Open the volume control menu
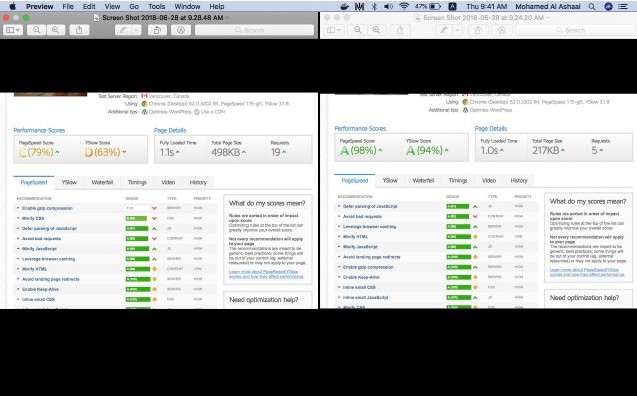The image size is (637, 396). click(388, 6)
